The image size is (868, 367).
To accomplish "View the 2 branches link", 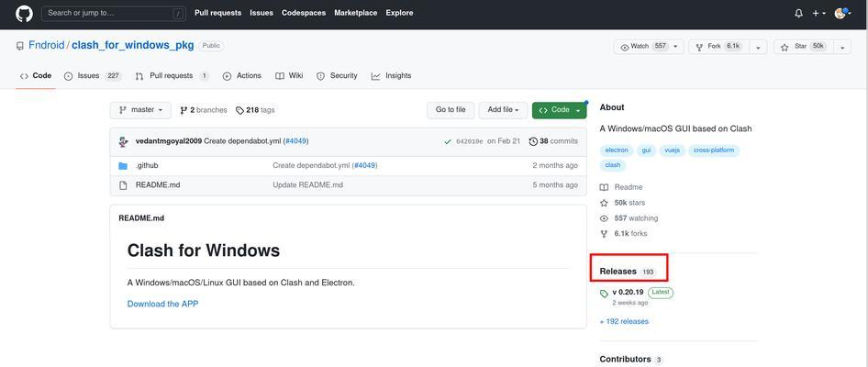I will click(203, 110).
